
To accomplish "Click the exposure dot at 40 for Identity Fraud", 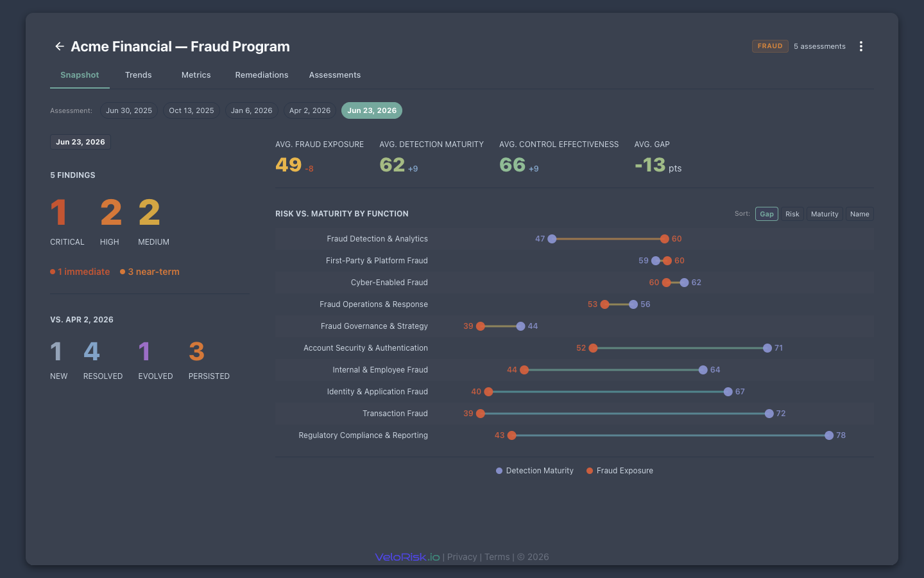I will (x=488, y=392).
